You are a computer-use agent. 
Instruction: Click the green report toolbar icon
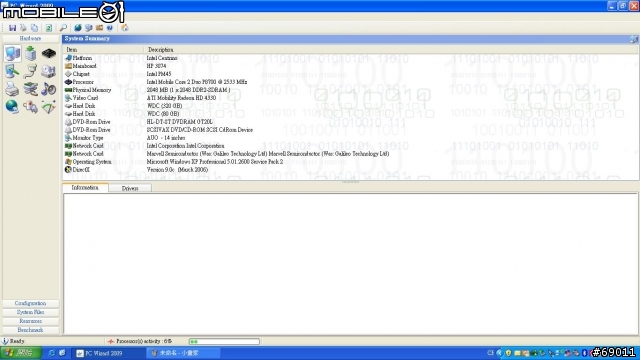(49, 28)
